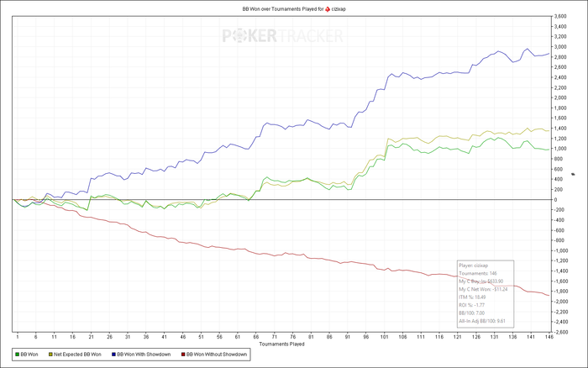Click 'All-In Adj BB/100: 9.61' stat line
Viewport: 588px width, 368px height.
point(482,321)
